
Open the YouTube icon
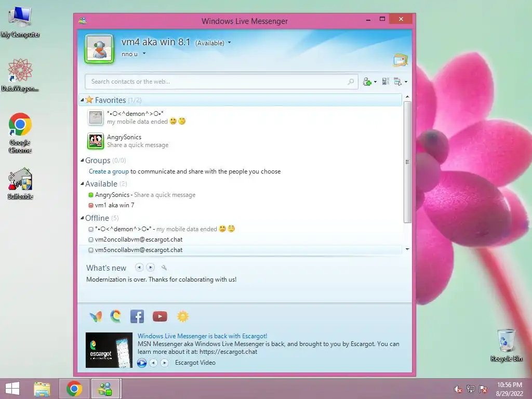click(160, 316)
